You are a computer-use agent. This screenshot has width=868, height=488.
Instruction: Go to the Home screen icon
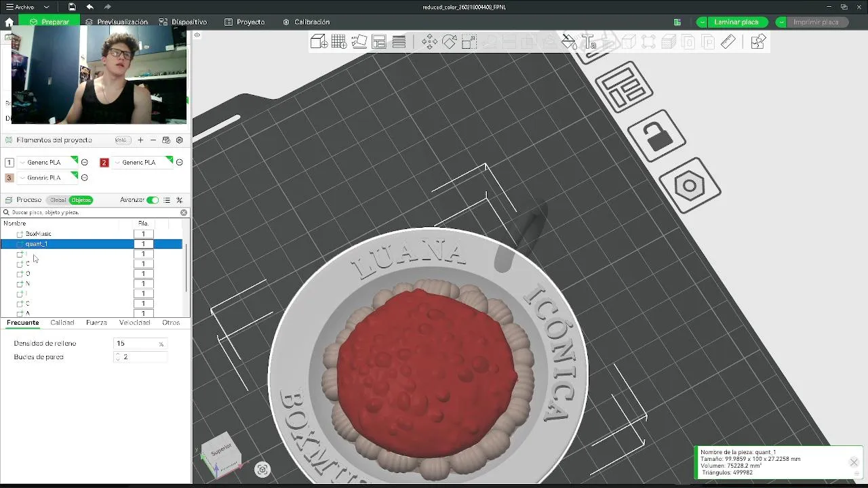pyautogui.click(x=9, y=22)
